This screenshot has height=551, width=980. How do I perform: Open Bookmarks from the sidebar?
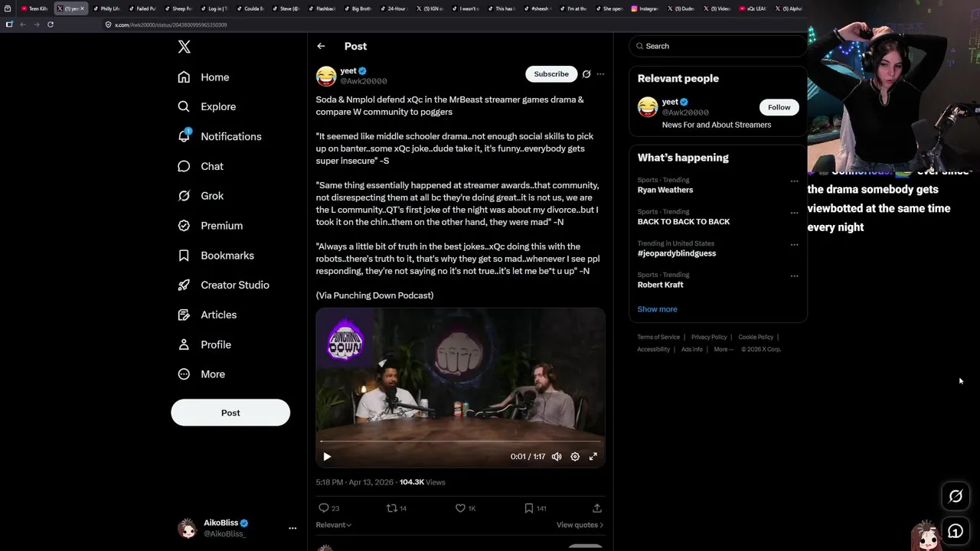pyautogui.click(x=216, y=256)
